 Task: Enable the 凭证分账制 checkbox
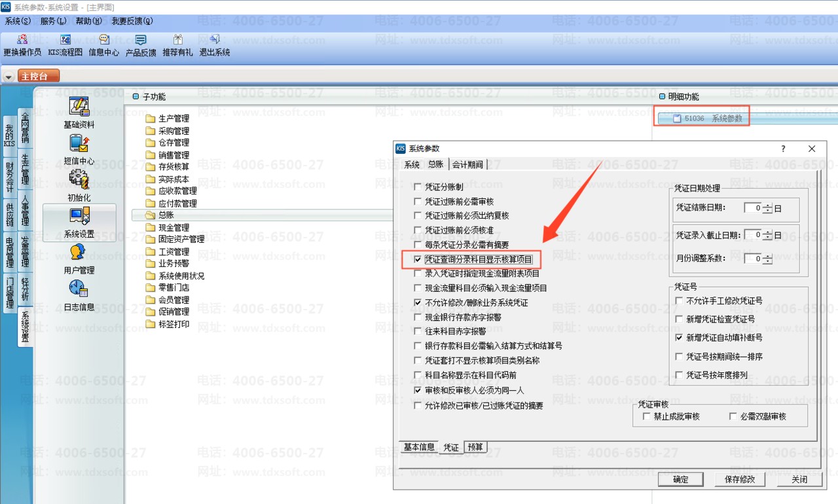click(418, 187)
